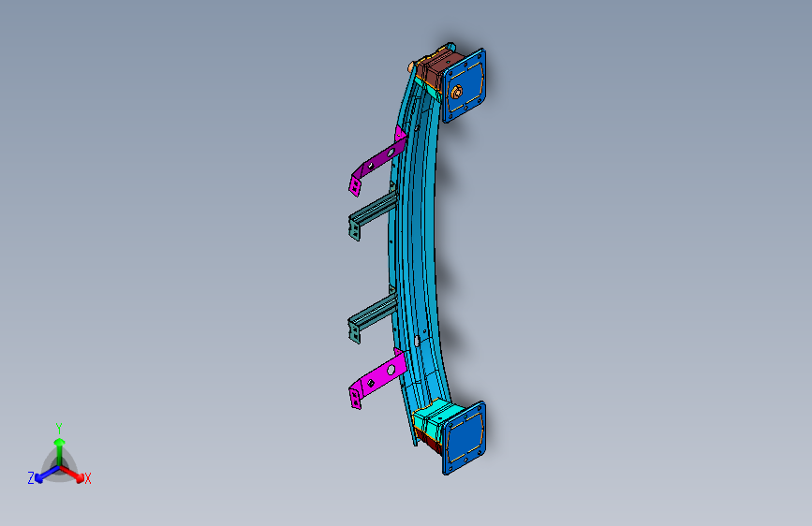The width and height of the screenshot is (812, 526).
Task: Select the upper blue mounting plate
Action: click(464, 86)
